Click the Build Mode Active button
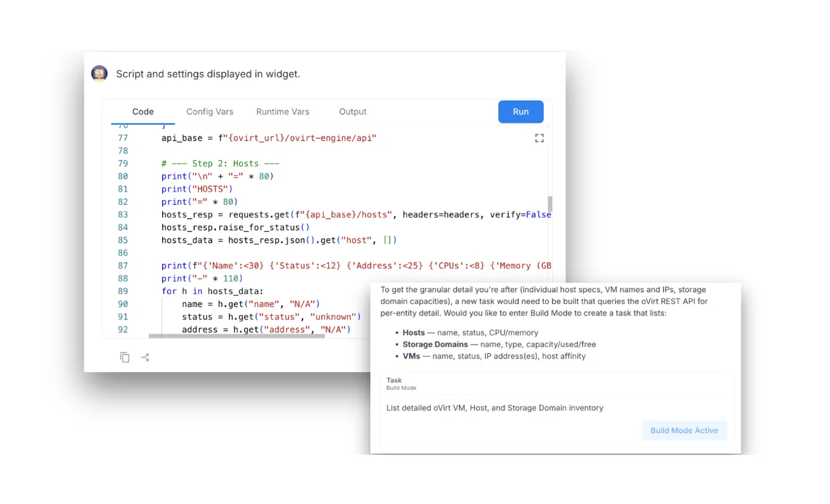The height and width of the screenshot is (504, 830). click(684, 430)
